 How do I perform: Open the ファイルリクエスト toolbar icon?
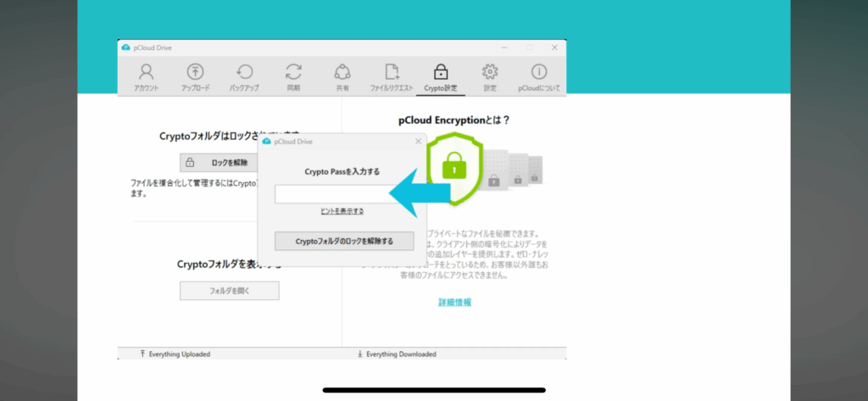[392, 77]
